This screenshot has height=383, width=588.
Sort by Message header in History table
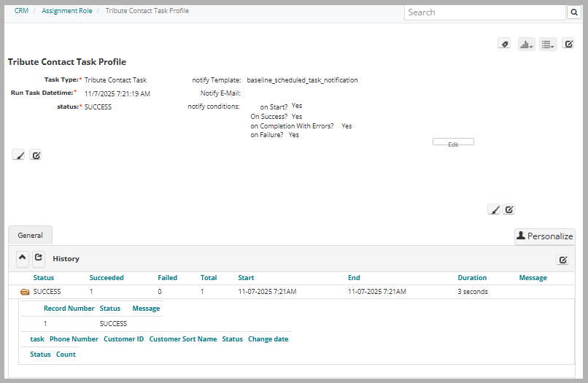coord(533,278)
